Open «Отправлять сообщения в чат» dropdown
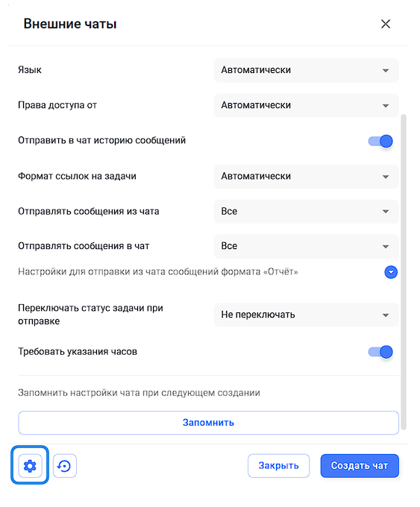 [306, 246]
